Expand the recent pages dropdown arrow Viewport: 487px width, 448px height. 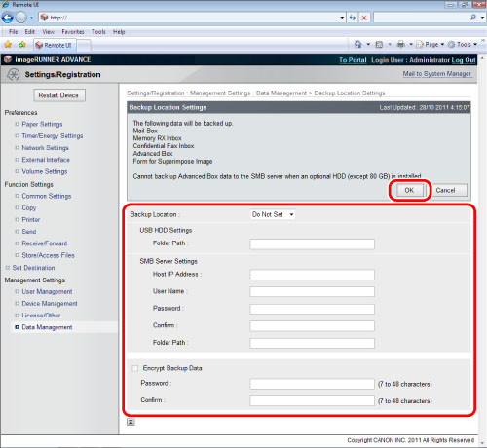tap(31, 18)
